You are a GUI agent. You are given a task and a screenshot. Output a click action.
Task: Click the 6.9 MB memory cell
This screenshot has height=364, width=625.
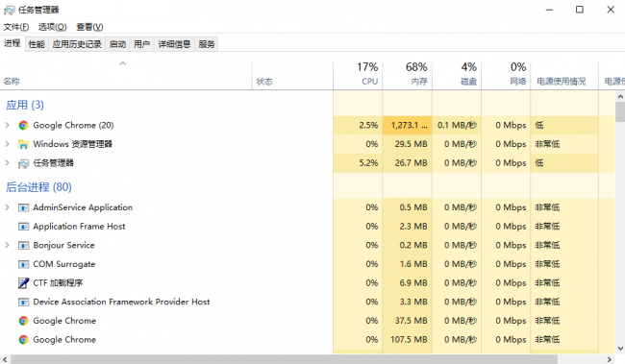(x=407, y=282)
